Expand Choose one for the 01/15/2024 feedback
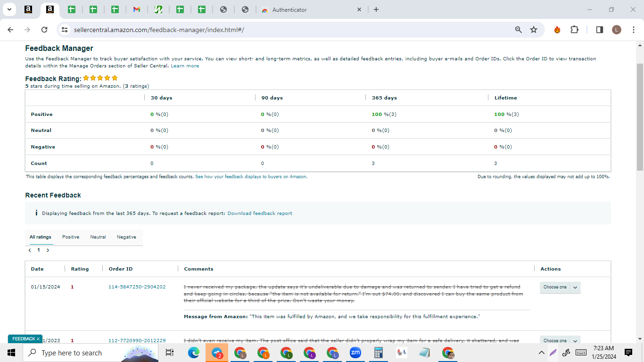Screen dimensions: 644x362 pyautogui.click(x=560, y=288)
